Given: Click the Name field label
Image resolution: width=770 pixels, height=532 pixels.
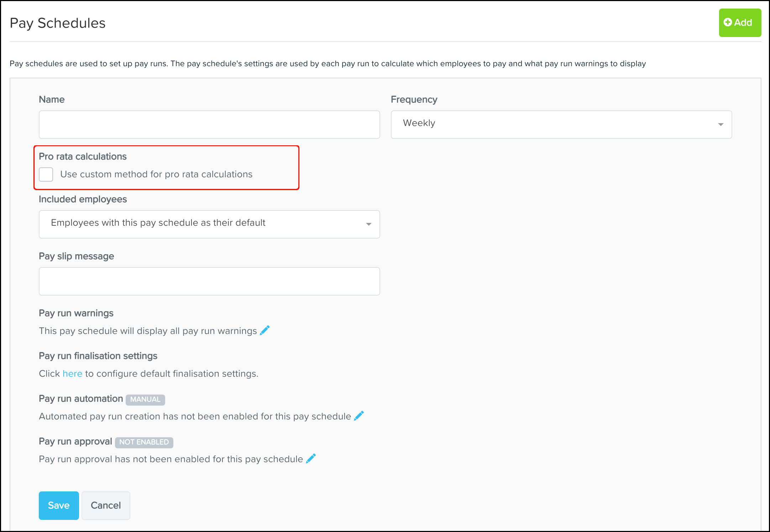Looking at the screenshot, I should pos(52,100).
